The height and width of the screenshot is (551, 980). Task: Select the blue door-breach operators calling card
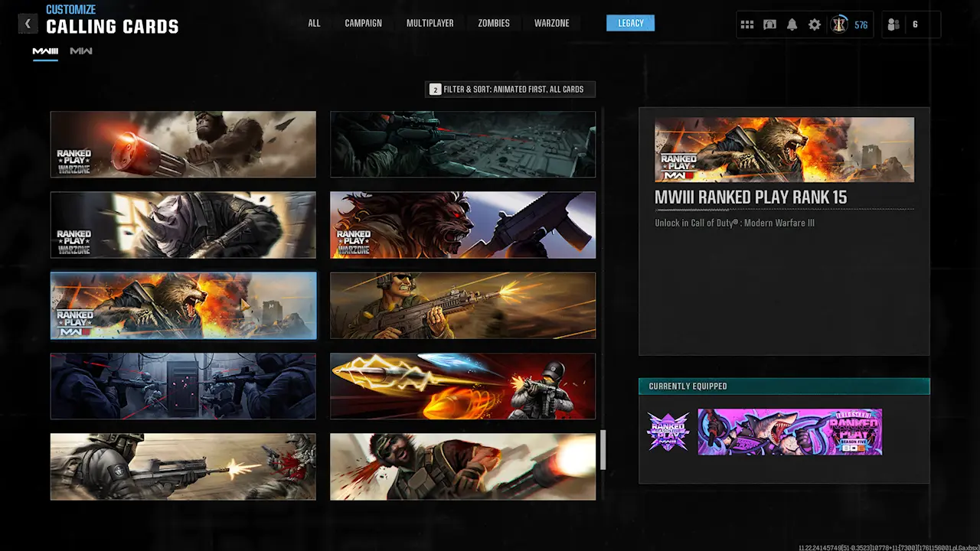click(183, 386)
